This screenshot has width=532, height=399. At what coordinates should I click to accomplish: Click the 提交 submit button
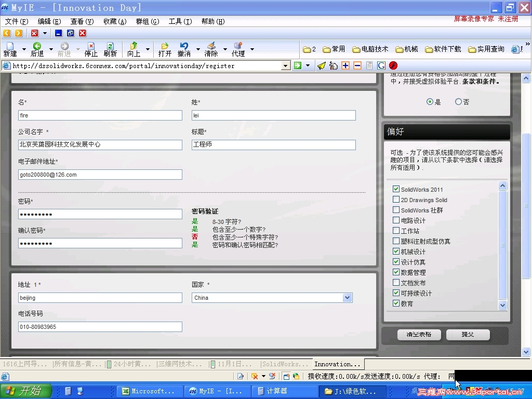point(468,335)
